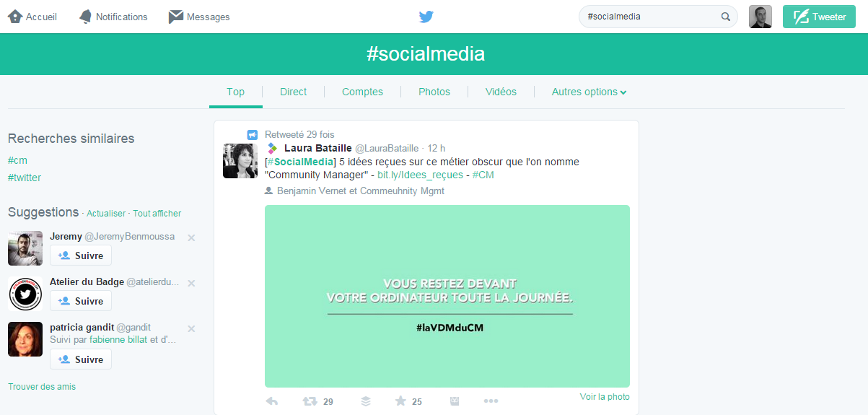
Task: Open the tweet's 12 h timestamp
Action: pos(437,149)
